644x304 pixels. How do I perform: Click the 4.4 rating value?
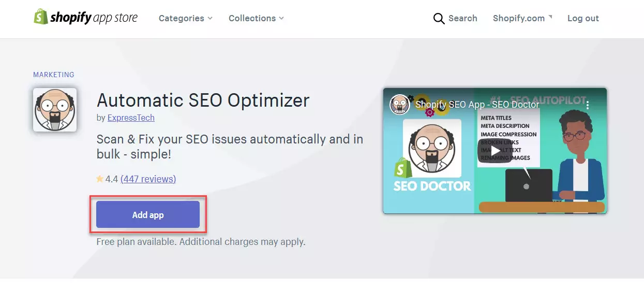[x=112, y=179]
